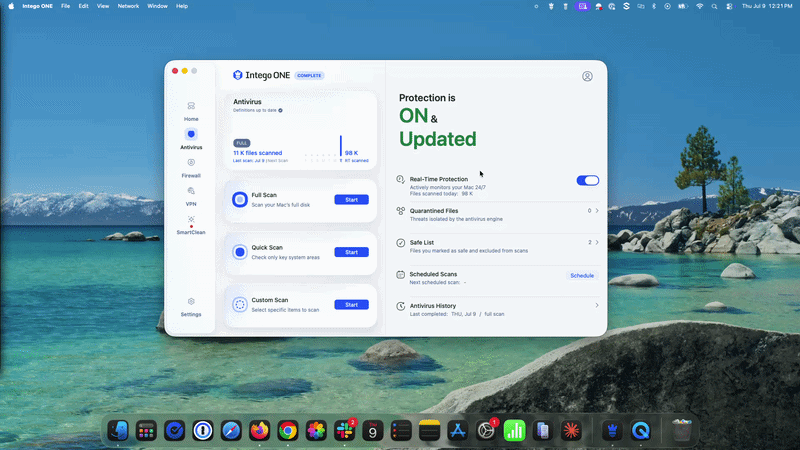Screen dimensions: 800x450
Task: Click the FULL scan tag
Action: pyautogui.click(x=242, y=143)
